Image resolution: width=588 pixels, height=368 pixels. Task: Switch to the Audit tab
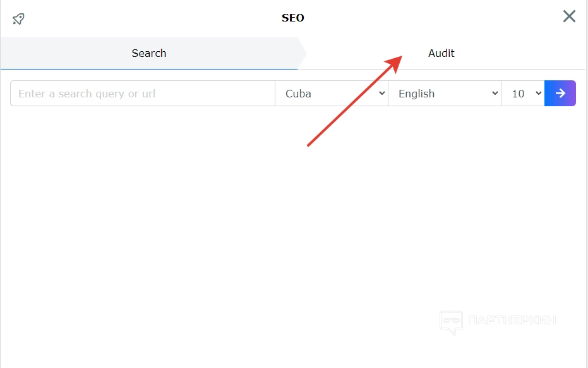pyautogui.click(x=441, y=54)
